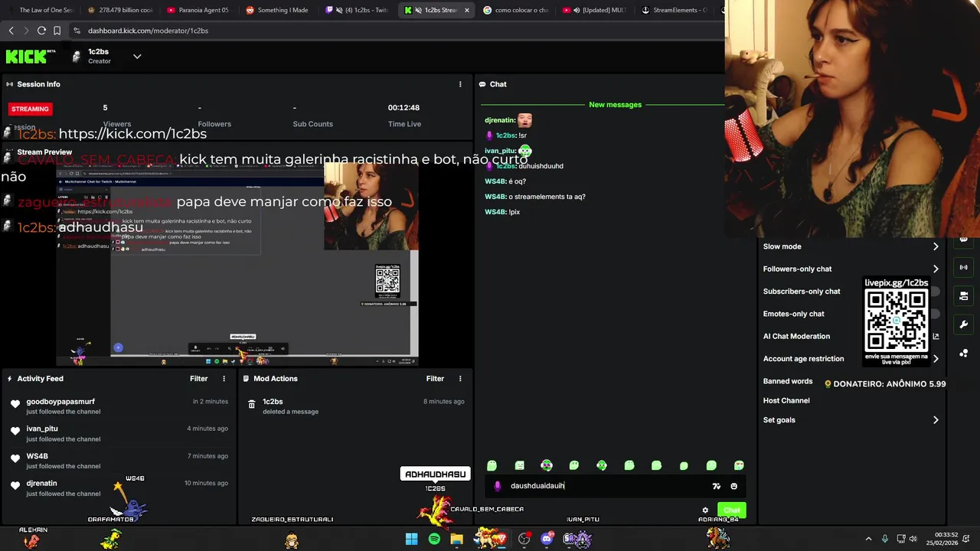
Task: Open Windows Start menu
Action: point(411,539)
